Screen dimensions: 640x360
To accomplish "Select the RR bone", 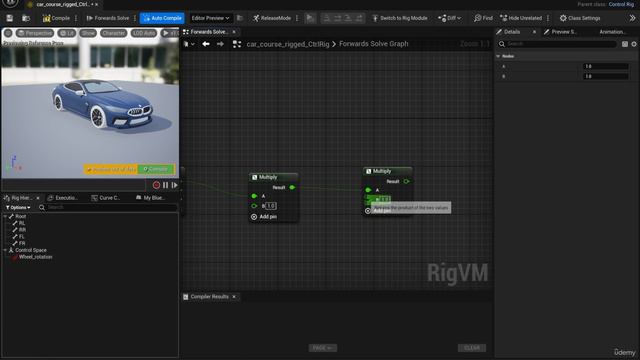I will [x=22, y=230].
